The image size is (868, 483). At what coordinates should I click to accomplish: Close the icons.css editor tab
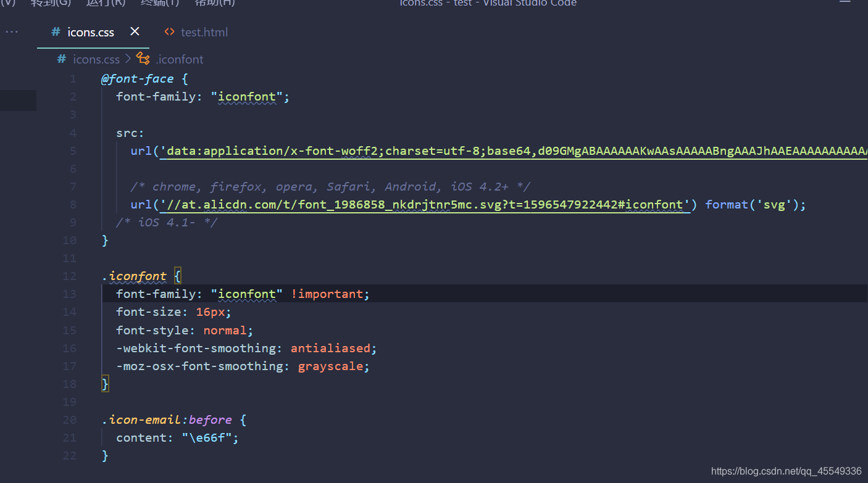click(x=135, y=31)
